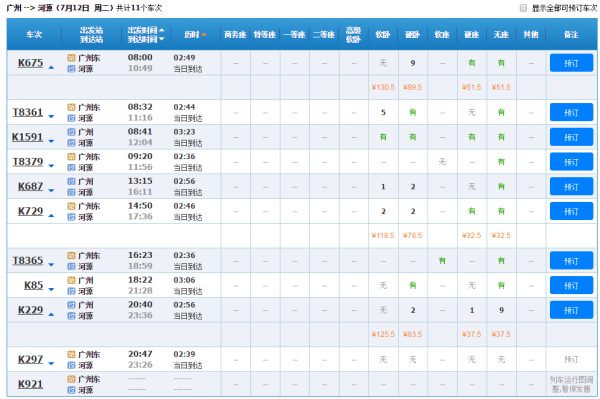This screenshot has height=399, width=600.
Task: Sort by duration column header
Action: 195,35
